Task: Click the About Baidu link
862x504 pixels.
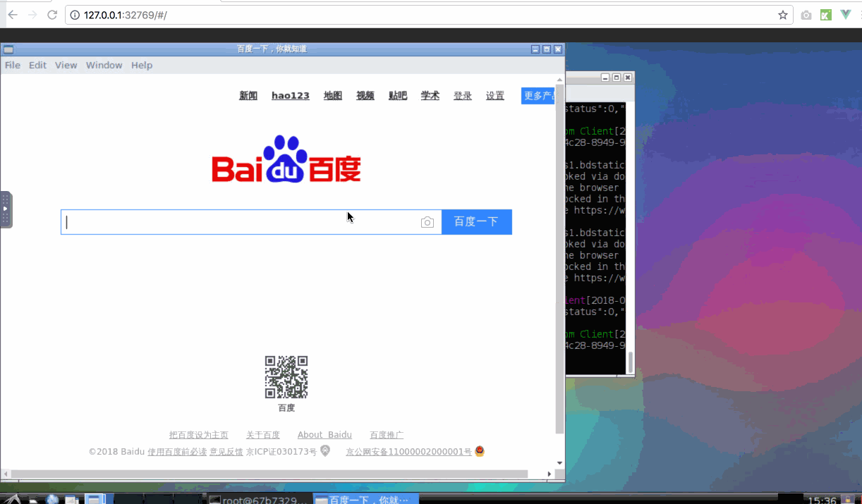Action: click(324, 435)
